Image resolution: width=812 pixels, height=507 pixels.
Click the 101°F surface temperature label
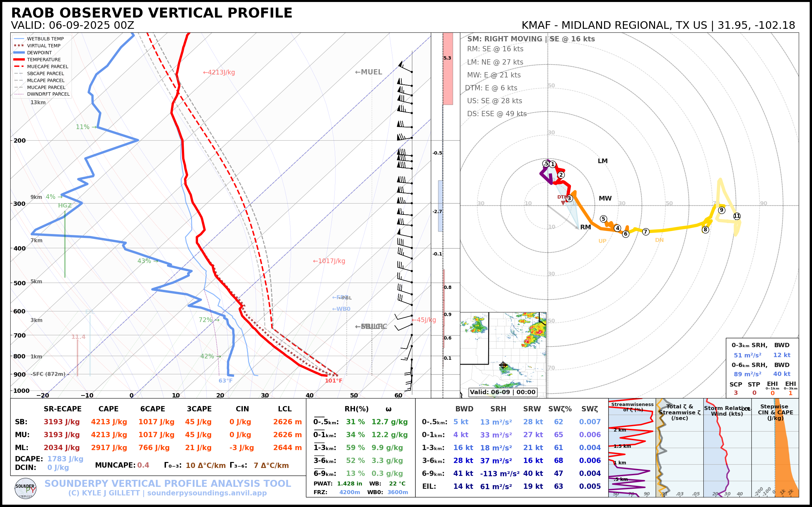click(x=333, y=381)
